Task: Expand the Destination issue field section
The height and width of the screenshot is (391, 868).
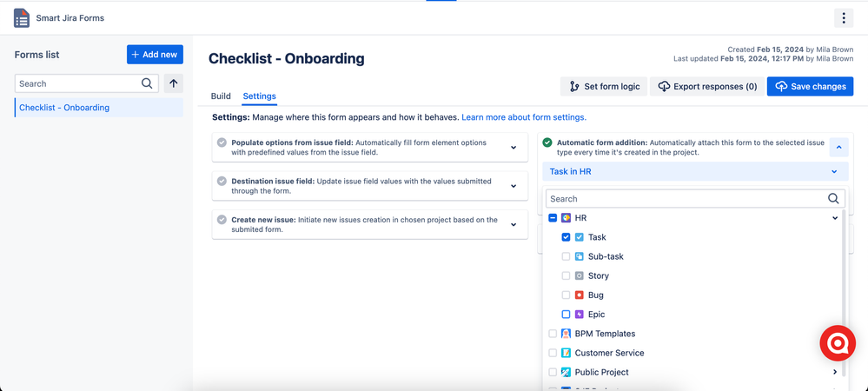Action: tap(514, 186)
